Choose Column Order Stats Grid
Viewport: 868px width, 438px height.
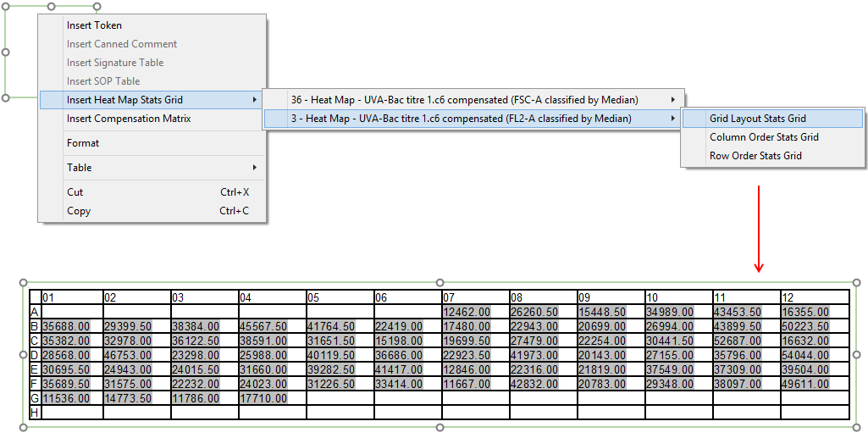[x=764, y=137]
